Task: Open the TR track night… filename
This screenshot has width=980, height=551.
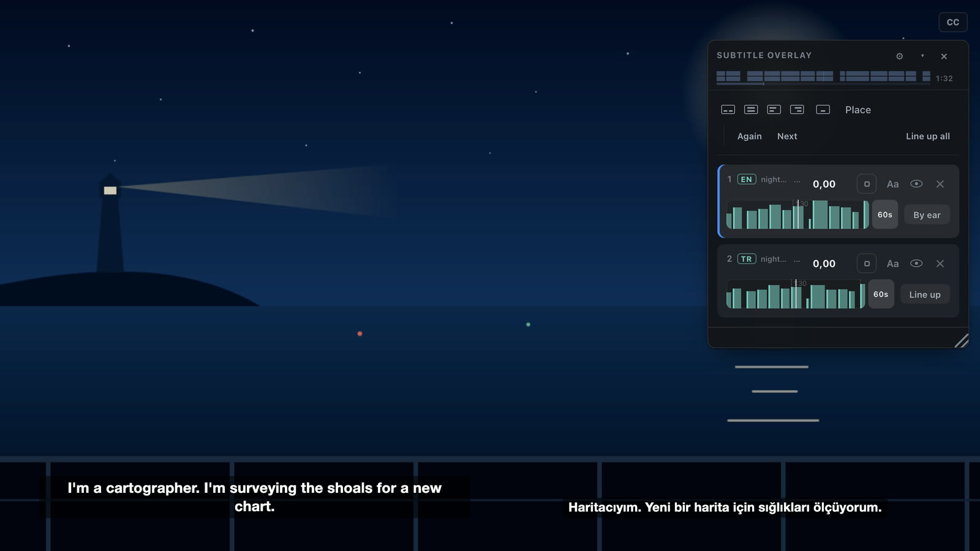Action: (773, 259)
